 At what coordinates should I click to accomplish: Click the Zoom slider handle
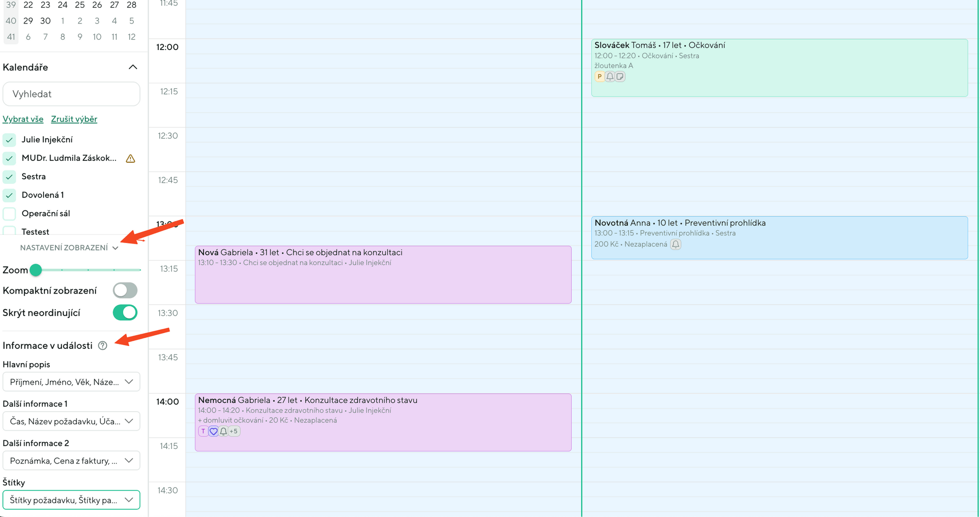point(36,270)
